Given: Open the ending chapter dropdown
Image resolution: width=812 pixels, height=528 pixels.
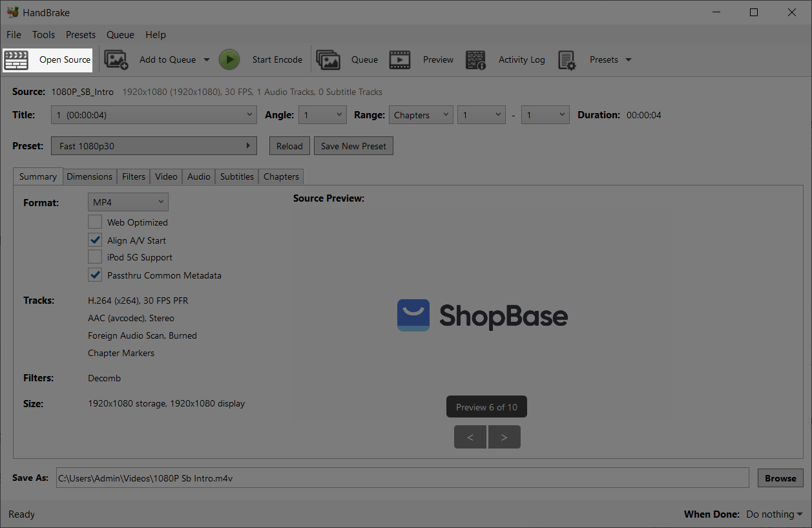Looking at the screenshot, I should click(546, 115).
